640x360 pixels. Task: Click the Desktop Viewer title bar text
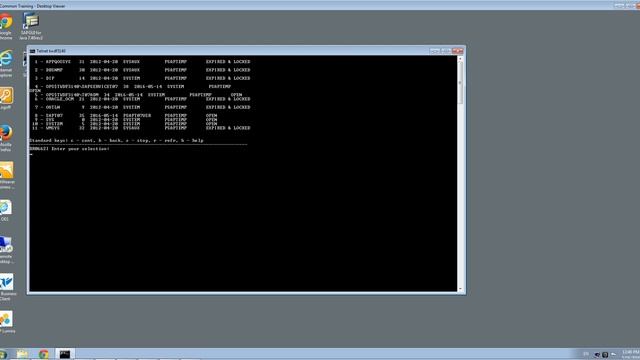(x=33, y=6)
